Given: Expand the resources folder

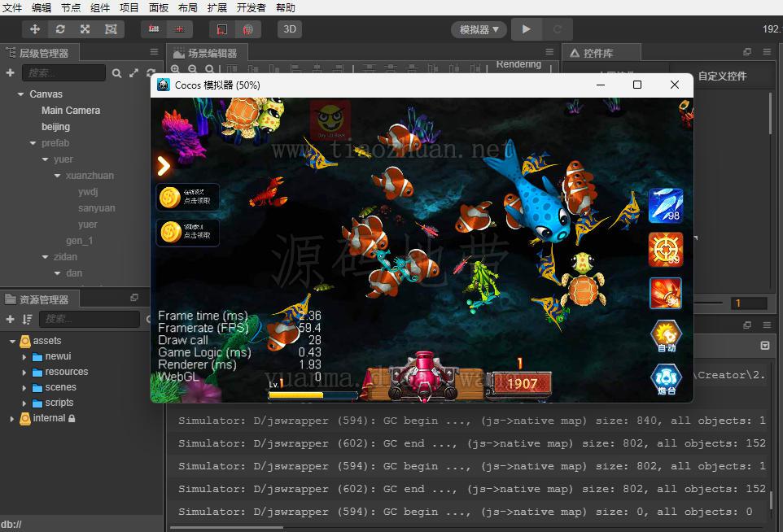Looking at the screenshot, I should click(24, 373).
